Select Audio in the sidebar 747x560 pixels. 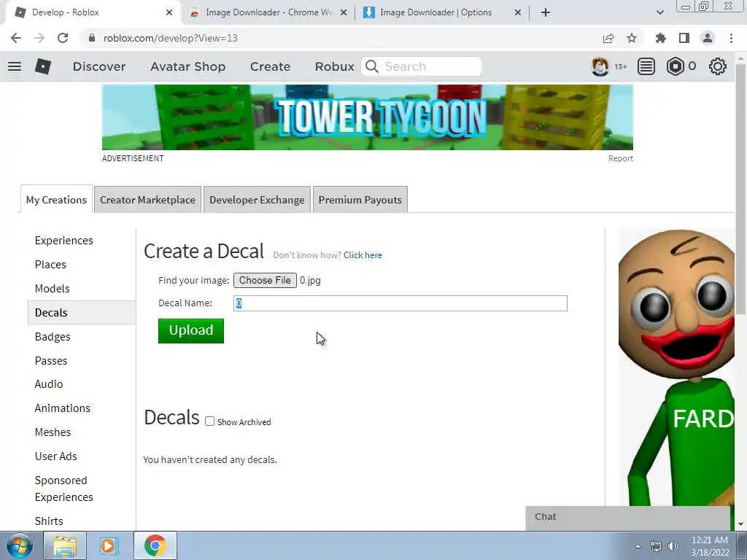49,384
